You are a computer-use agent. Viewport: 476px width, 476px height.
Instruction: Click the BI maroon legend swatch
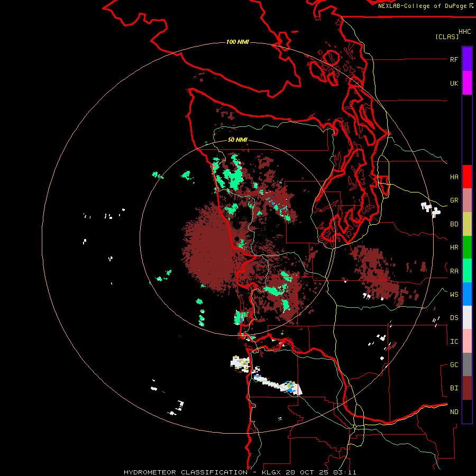[x=467, y=388]
